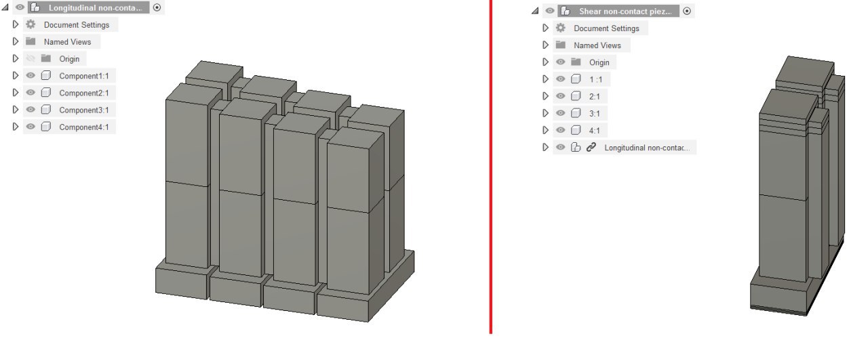This screenshot has width=868, height=355.
Task: Click the Named Views folder icon in Shear tree
Action: (x=560, y=45)
